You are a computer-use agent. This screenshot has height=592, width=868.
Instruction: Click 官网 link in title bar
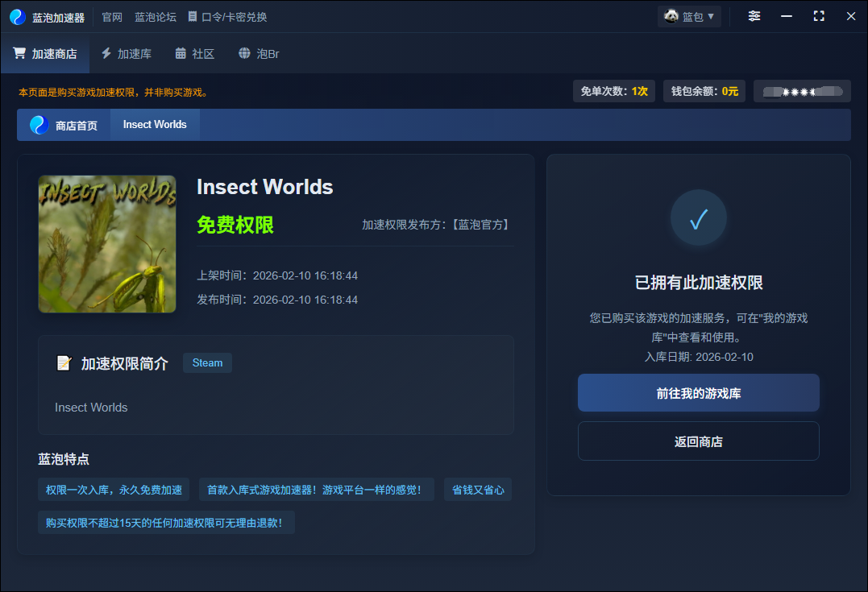pos(112,17)
